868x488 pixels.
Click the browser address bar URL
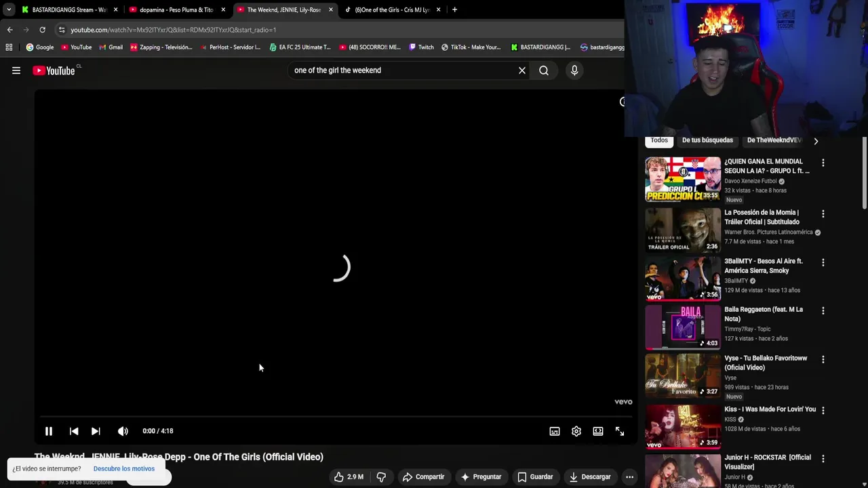pos(173,30)
